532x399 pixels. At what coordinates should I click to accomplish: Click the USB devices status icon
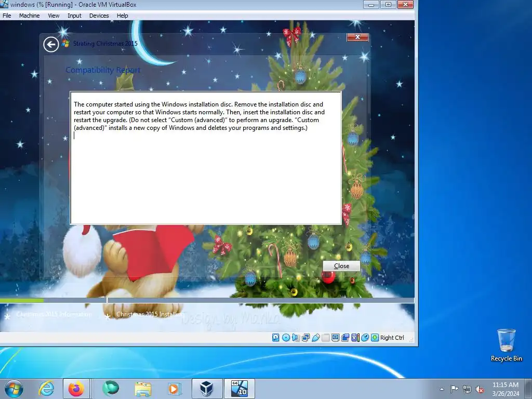pos(316,338)
